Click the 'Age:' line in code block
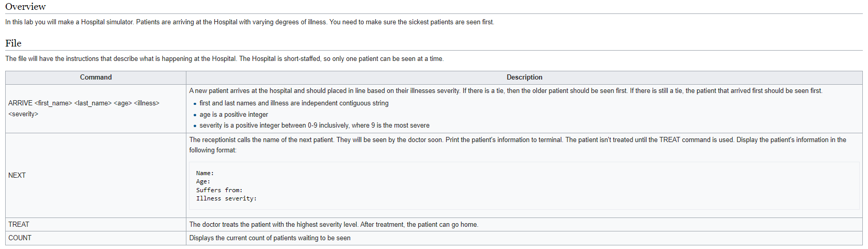Viewport: 868px width, 249px height. 203,182
